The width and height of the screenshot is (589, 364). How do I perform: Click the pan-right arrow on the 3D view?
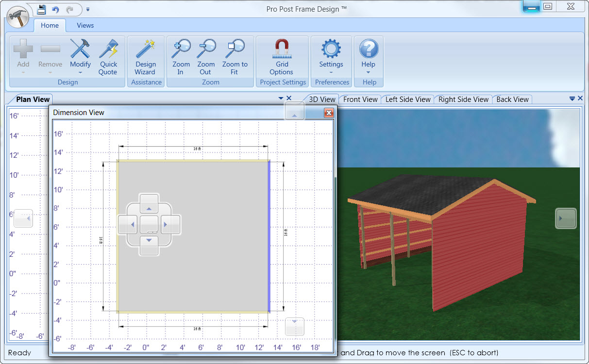click(x=566, y=218)
